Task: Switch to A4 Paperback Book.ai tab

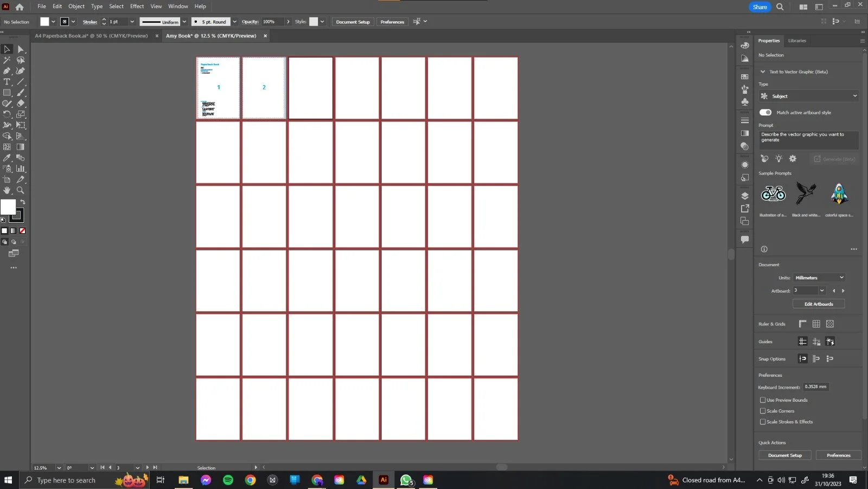Action: pyautogui.click(x=91, y=36)
